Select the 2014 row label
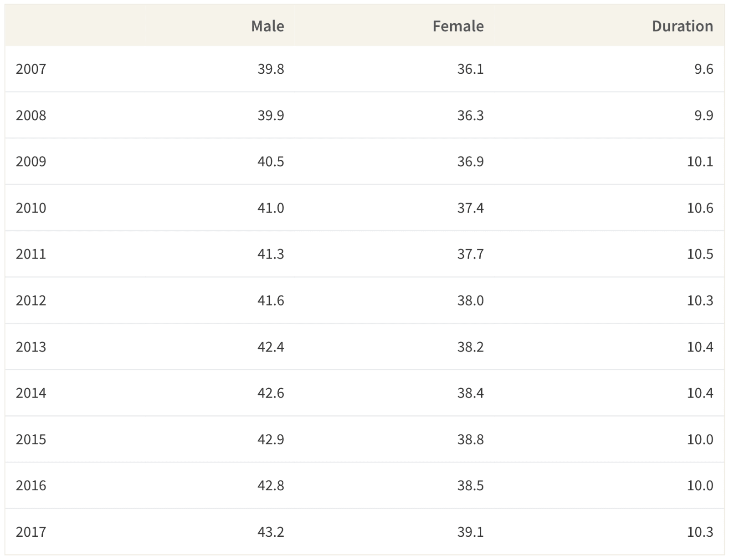 click(31, 393)
